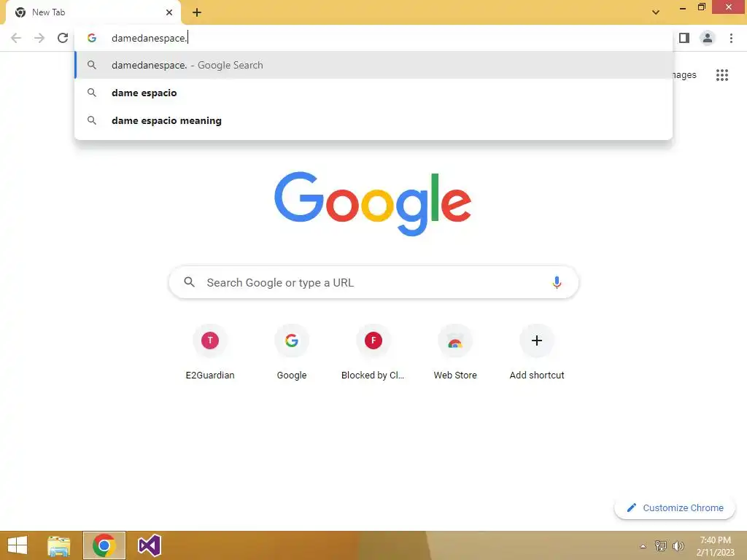The height and width of the screenshot is (560, 747).
Task: Click the Google search box on the page
Action: pyautogui.click(x=373, y=282)
